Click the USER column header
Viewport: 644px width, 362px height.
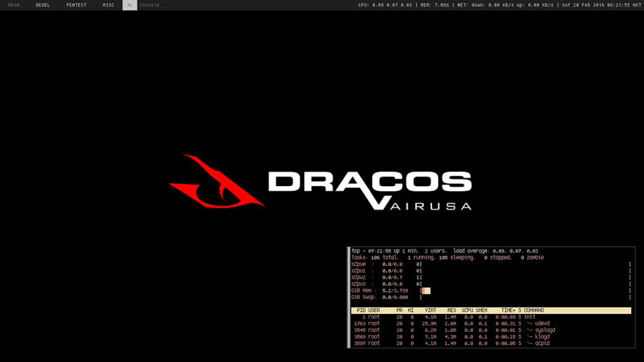point(374,310)
